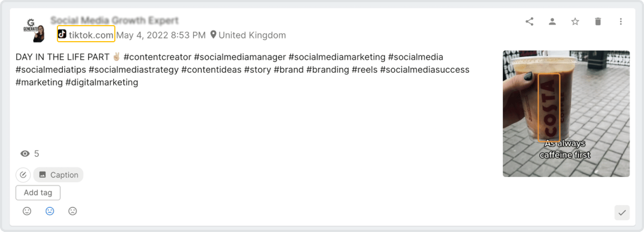The image size is (644, 232).
Task: Mark mention as done with checkmark
Action: pos(622,213)
